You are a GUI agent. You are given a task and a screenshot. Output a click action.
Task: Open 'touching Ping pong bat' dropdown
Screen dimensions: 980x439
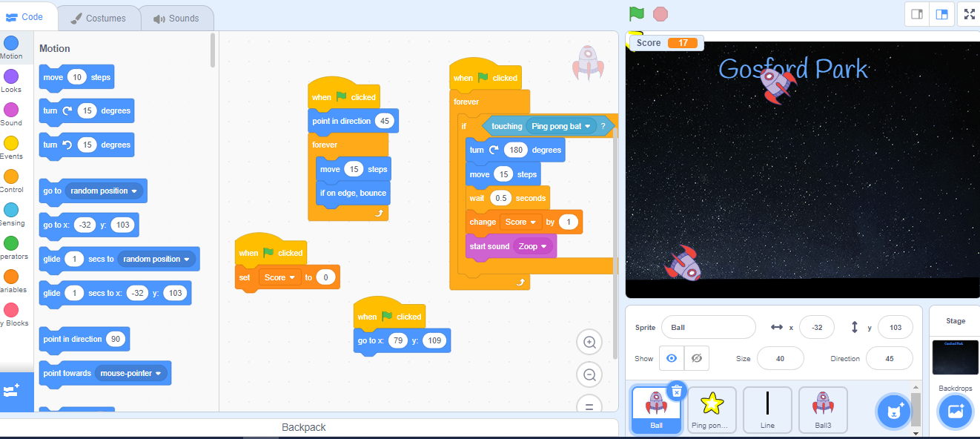click(x=562, y=126)
